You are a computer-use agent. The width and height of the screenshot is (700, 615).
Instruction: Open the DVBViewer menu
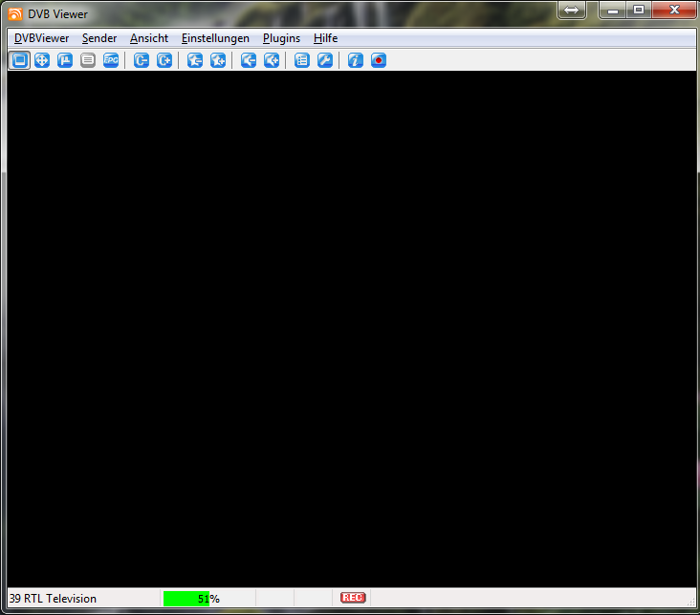(x=41, y=38)
